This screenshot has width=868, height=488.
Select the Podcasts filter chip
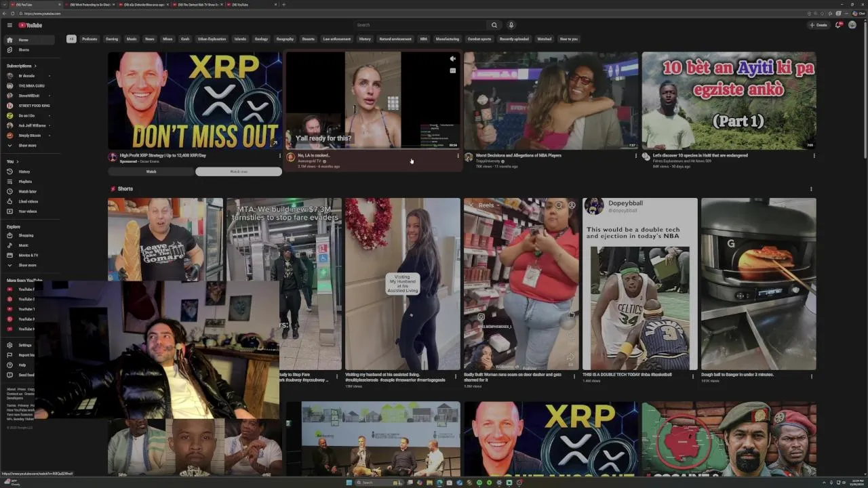tap(90, 39)
